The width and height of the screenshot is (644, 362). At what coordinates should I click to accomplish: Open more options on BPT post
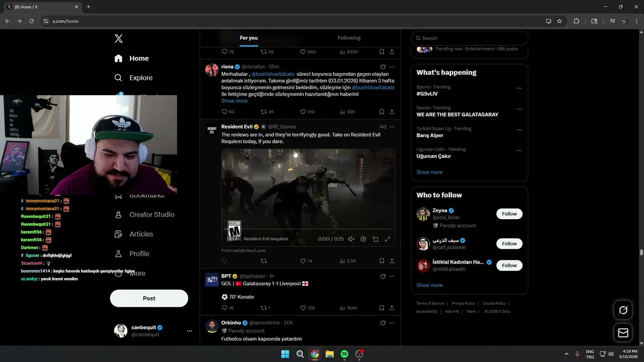tap(392, 277)
